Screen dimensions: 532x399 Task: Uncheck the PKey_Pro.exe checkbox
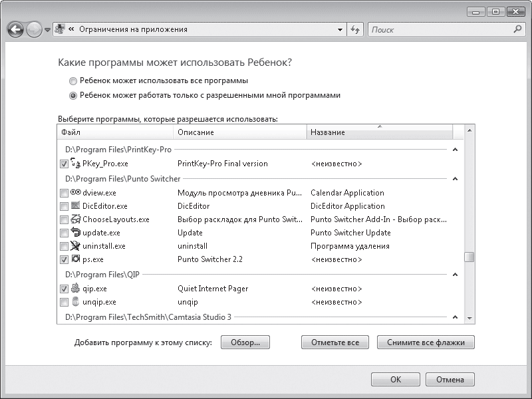click(x=64, y=164)
